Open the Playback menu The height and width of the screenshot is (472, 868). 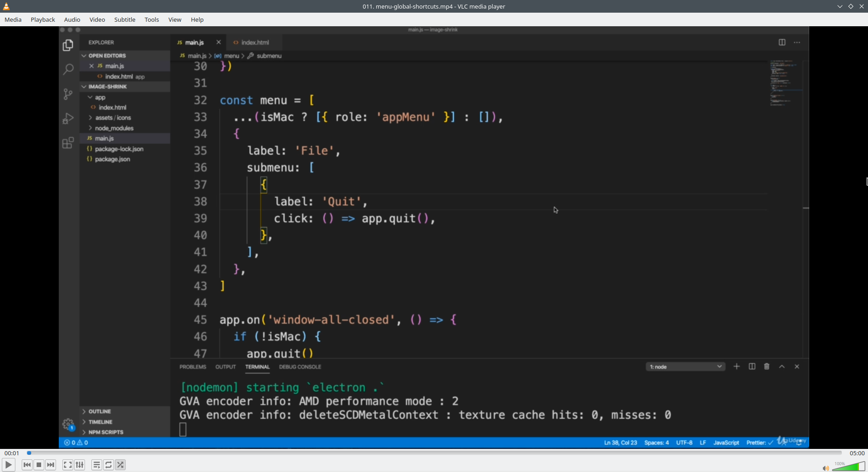[x=42, y=19]
